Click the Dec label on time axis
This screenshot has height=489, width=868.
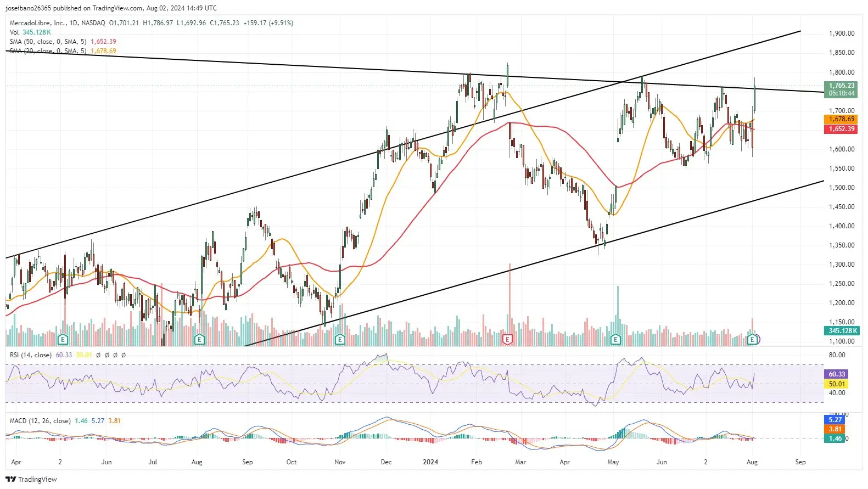[x=386, y=462]
